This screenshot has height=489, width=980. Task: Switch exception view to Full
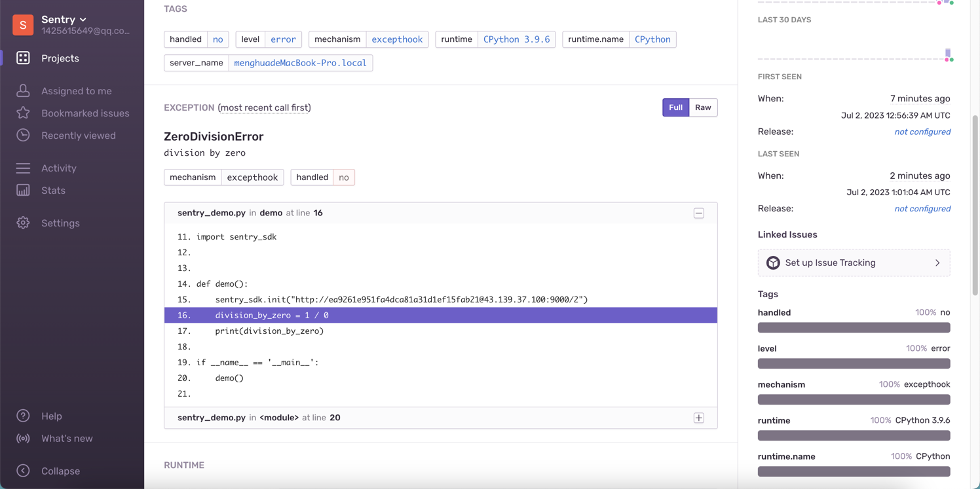[675, 107]
